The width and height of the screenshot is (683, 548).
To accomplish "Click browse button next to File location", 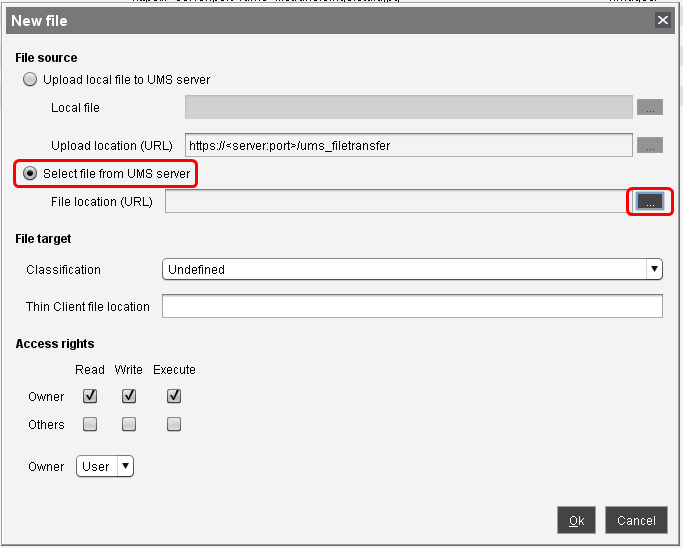I will click(649, 202).
